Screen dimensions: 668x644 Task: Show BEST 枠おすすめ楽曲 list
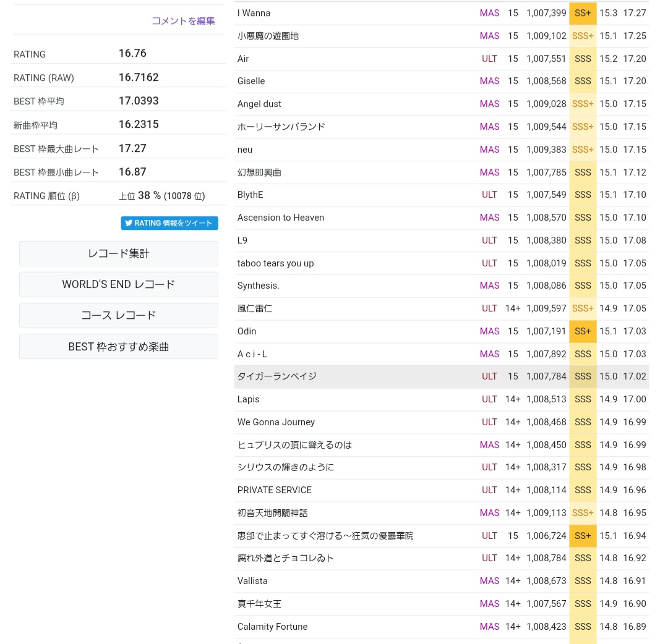(x=119, y=347)
